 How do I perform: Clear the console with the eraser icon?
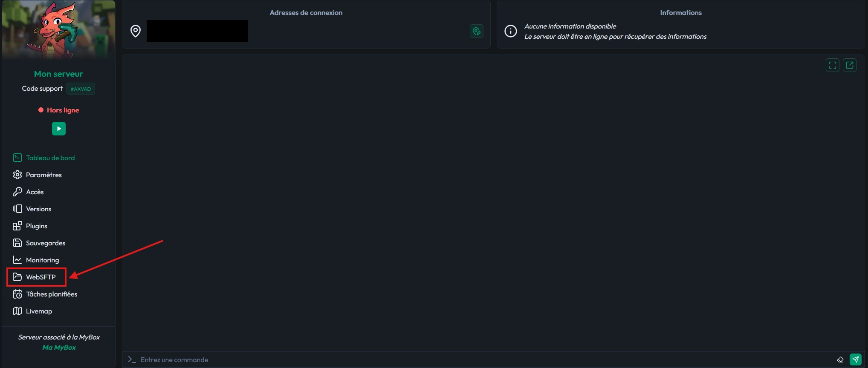click(840, 359)
